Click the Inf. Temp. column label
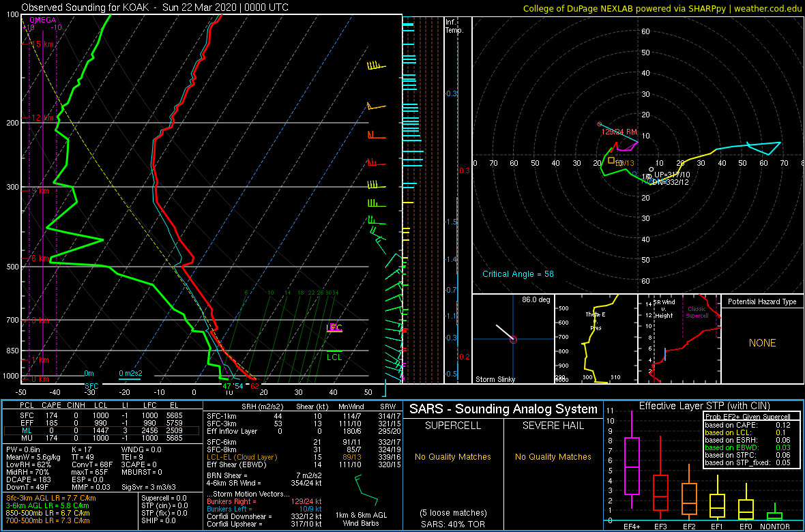 point(454,27)
